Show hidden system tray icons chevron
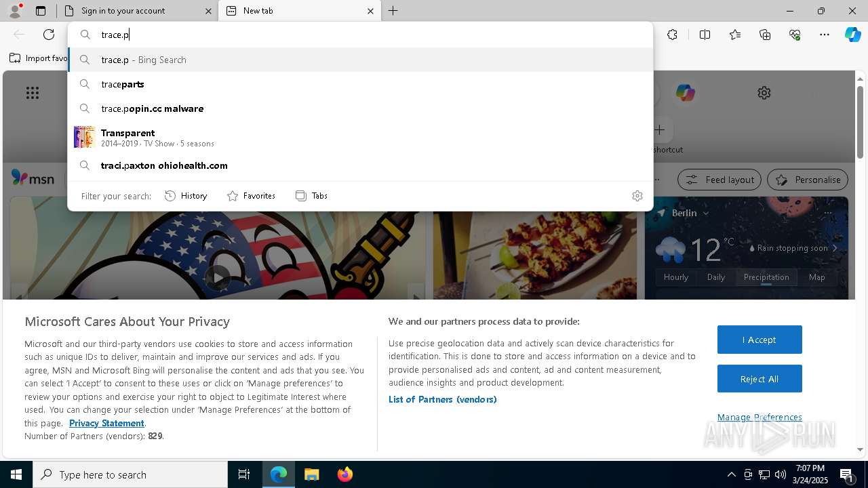868x488 pixels. pos(731,474)
